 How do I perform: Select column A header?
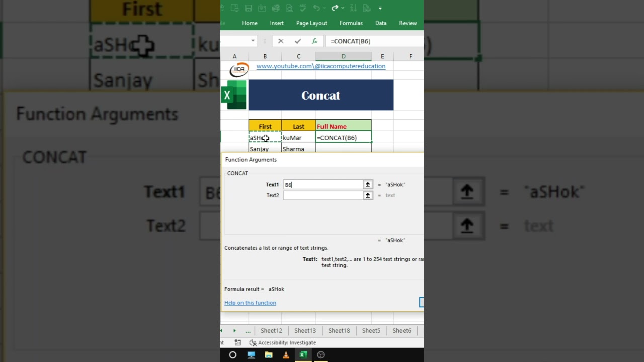coord(234,56)
